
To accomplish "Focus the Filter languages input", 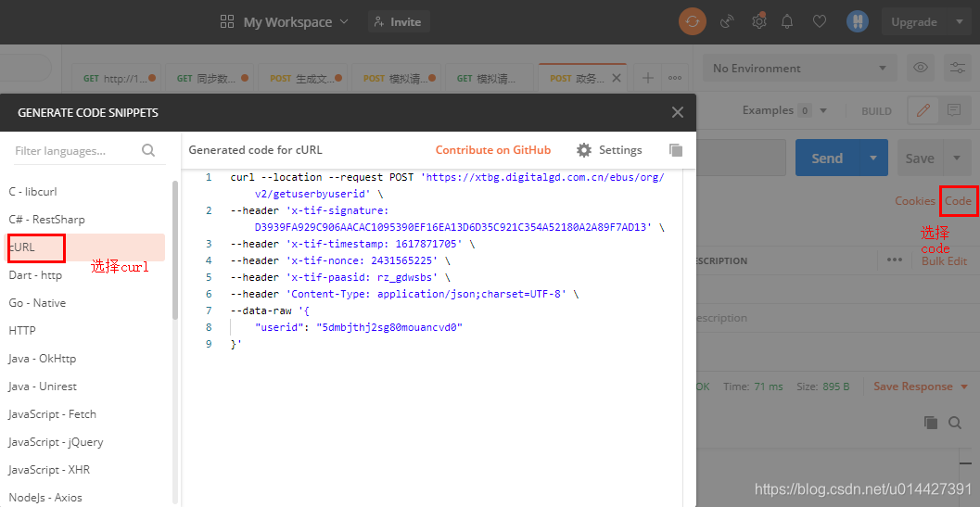I will (x=87, y=151).
